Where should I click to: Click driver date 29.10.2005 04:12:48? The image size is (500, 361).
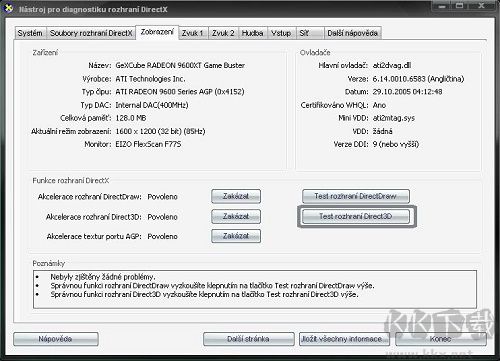coord(407,92)
